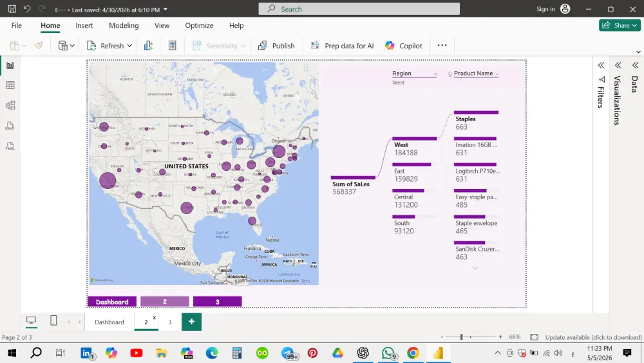Click the Search box in title bar
Screen dimensions: 644x363
pyautogui.click(x=359, y=9)
